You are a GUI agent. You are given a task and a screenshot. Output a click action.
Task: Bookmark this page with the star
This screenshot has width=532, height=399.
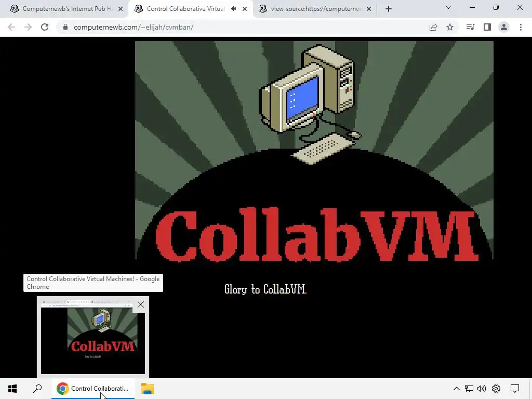point(450,27)
